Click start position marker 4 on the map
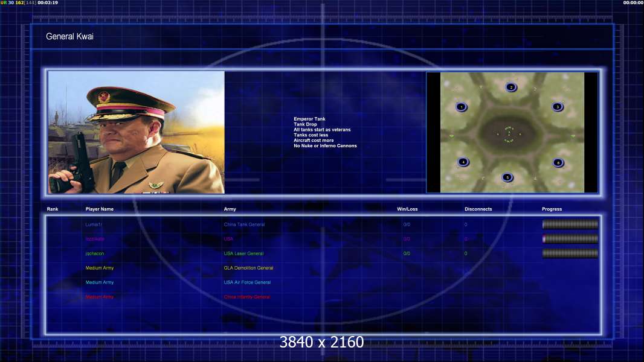Image resolution: width=644 pixels, height=362 pixels. [x=463, y=162]
